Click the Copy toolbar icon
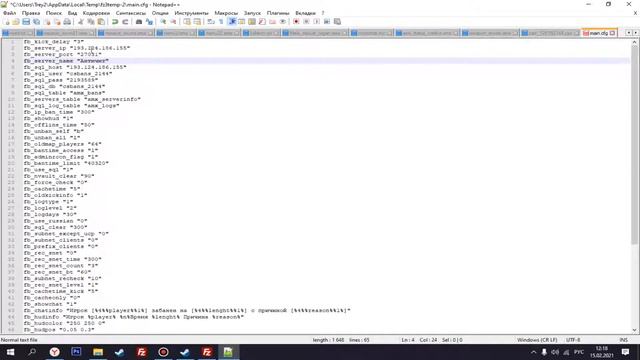The width and height of the screenshot is (640, 360). pyautogui.click(x=91, y=22)
